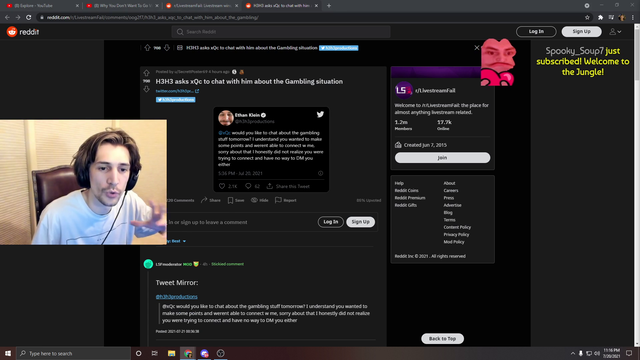This screenshot has width=640, height=360.
Task: Open the Content Policy footer link
Action: tap(457, 227)
